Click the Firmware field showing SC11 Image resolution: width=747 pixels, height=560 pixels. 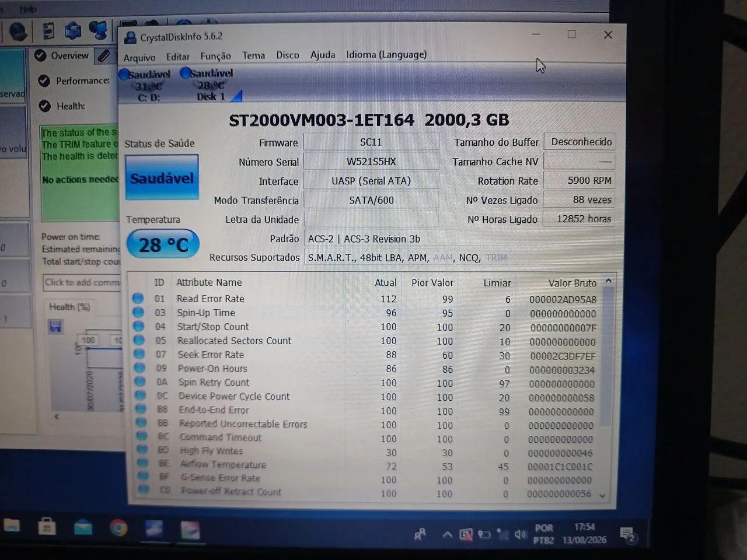click(371, 142)
